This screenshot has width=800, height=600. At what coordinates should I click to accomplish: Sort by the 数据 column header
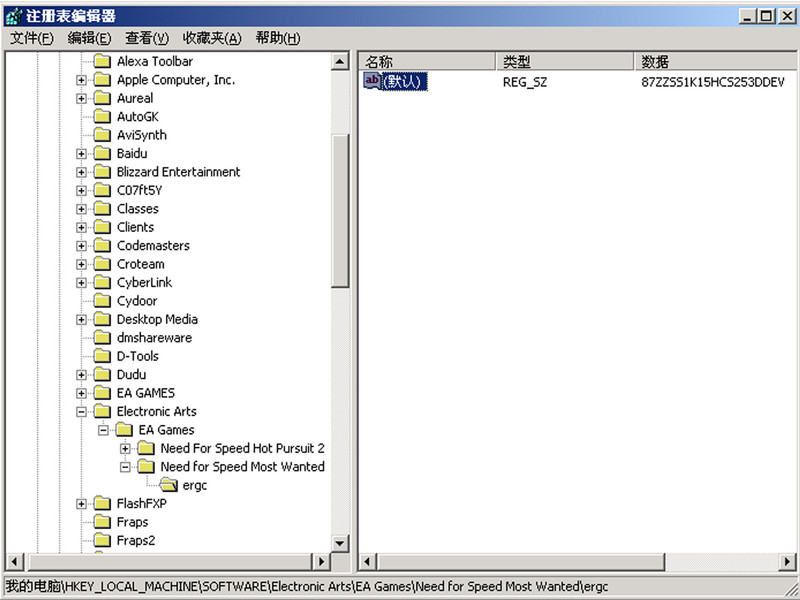click(x=716, y=62)
